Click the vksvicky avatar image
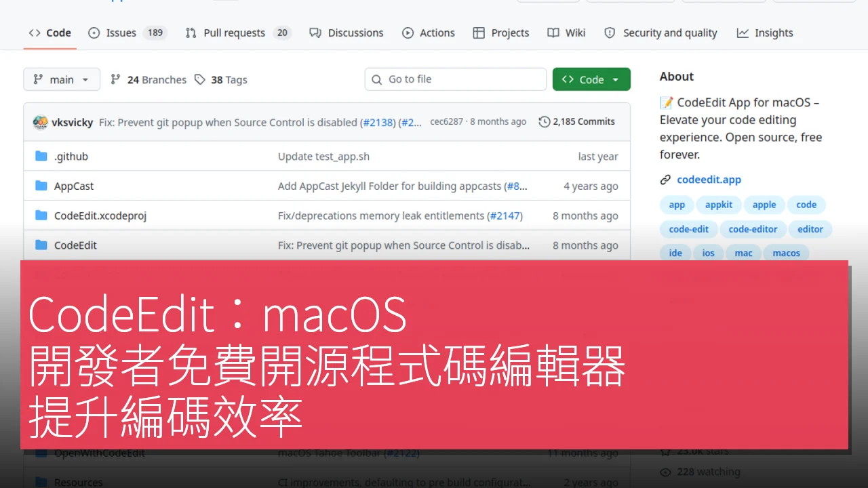 pos(41,122)
